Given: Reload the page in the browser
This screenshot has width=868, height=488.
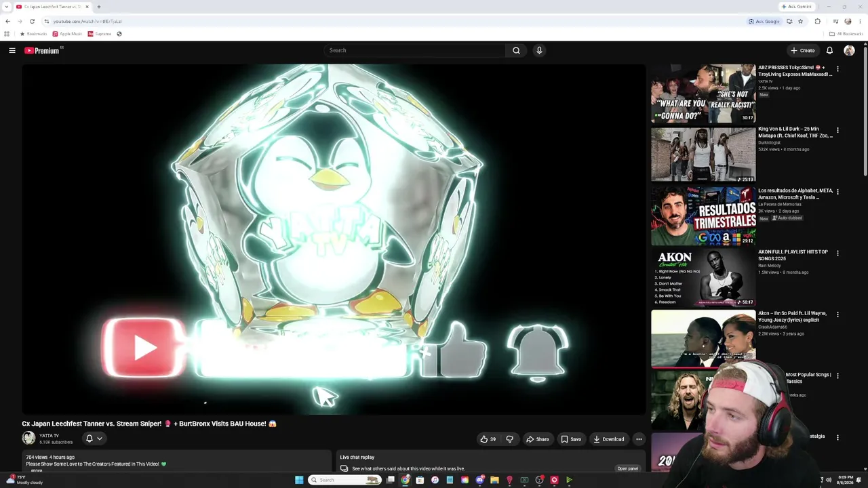Looking at the screenshot, I should coord(32,21).
